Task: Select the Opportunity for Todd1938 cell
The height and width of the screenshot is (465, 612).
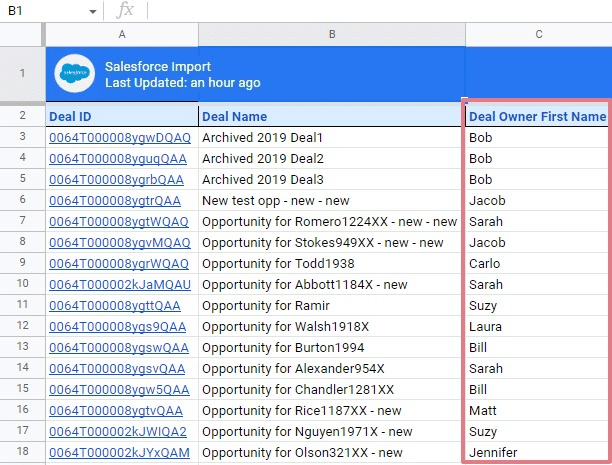Action: (278, 263)
